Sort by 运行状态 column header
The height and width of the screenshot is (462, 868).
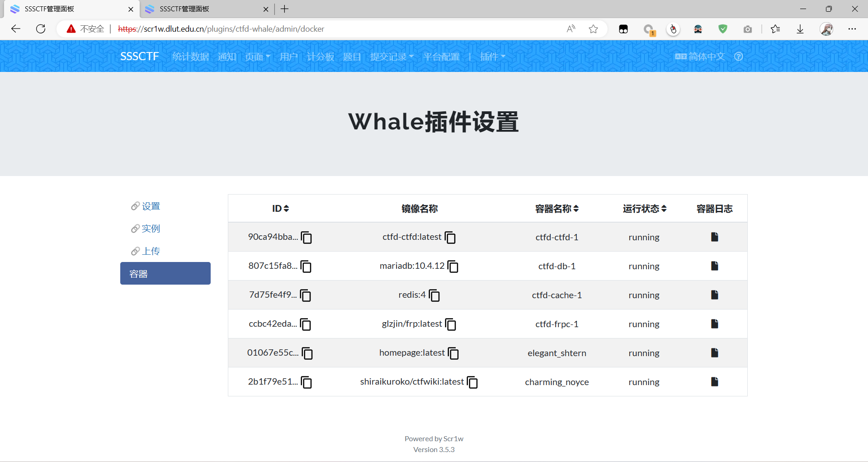coord(644,209)
